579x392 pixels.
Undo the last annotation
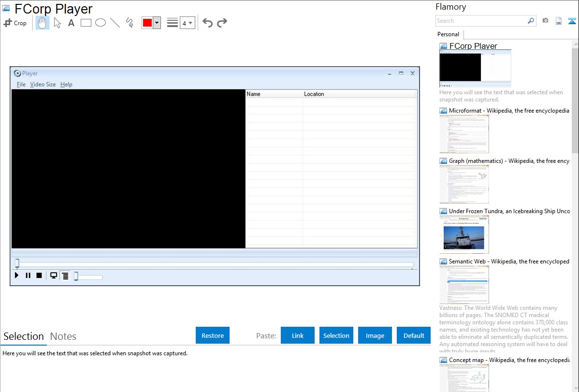[x=207, y=23]
